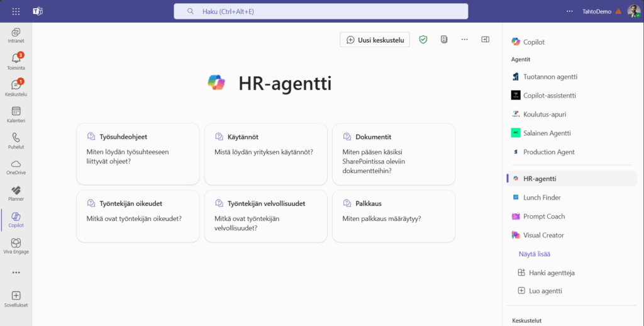The image size is (644, 326).
Task: Click the HR-agentti title heading
Action: 285,84
